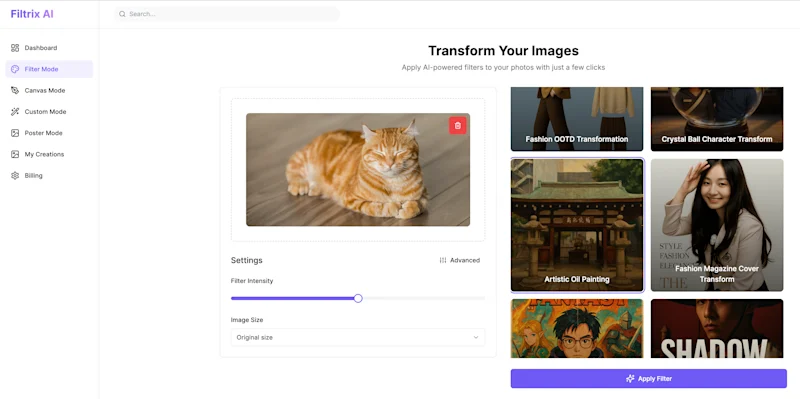Expand Original size chevron arrow
Viewport: 800px width, 399px height.
coord(476,337)
